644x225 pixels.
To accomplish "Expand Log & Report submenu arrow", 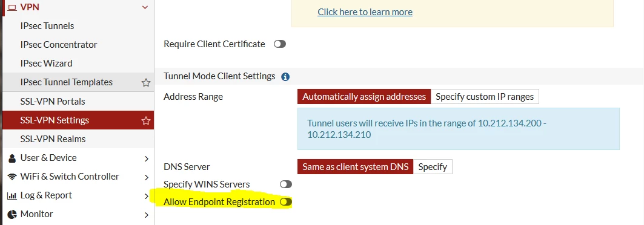I will click(147, 197).
